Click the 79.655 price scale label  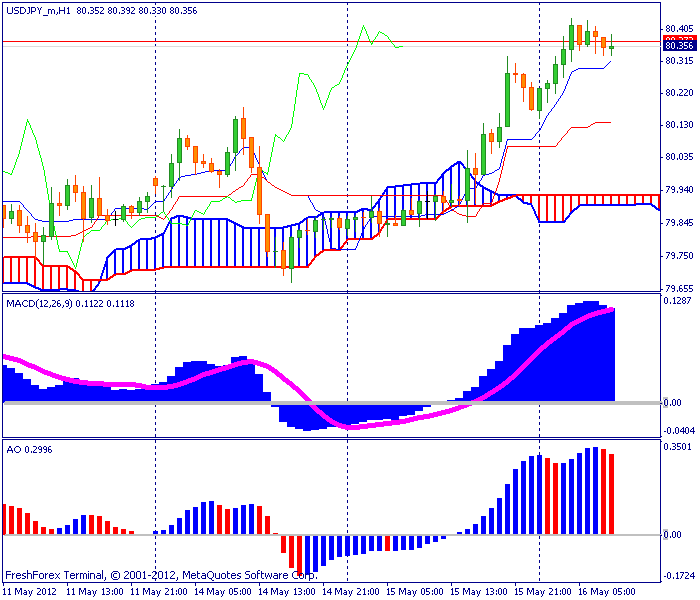click(679, 289)
